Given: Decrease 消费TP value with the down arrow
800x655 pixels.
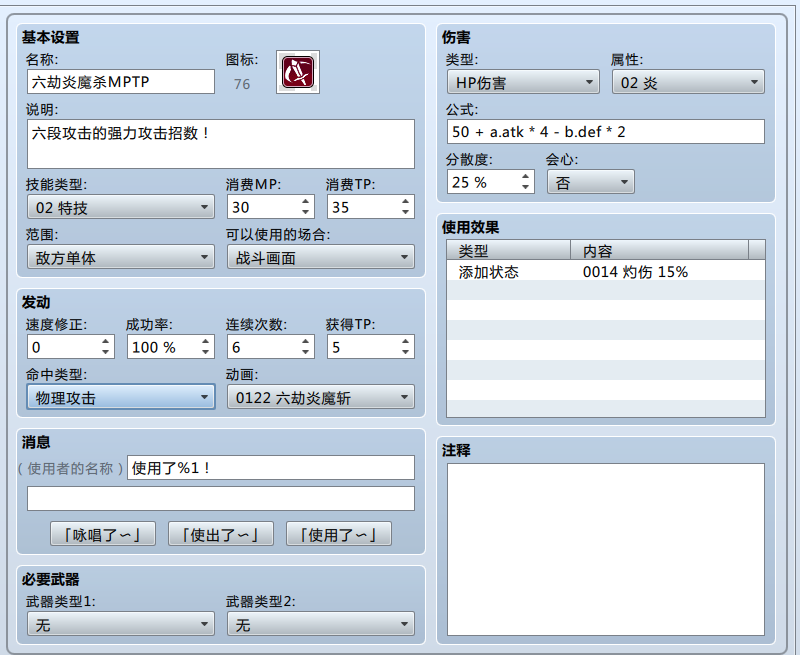Looking at the screenshot, I should (405, 212).
